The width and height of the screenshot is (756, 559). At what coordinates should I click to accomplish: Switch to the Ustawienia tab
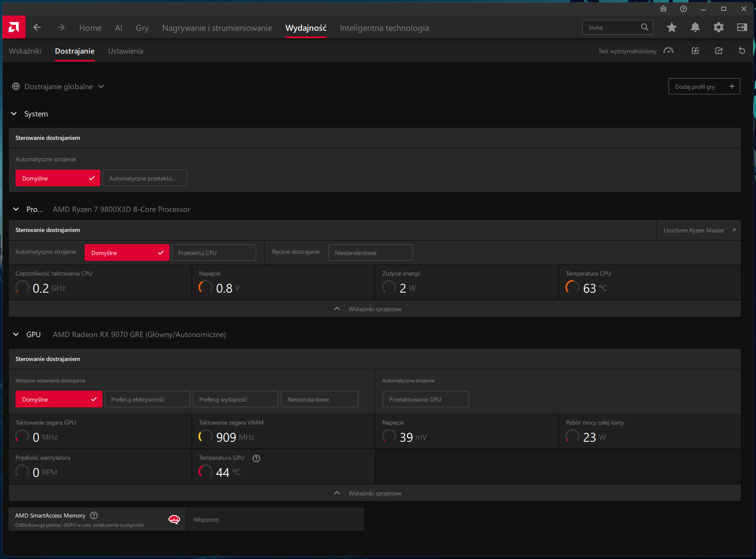click(126, 51)
